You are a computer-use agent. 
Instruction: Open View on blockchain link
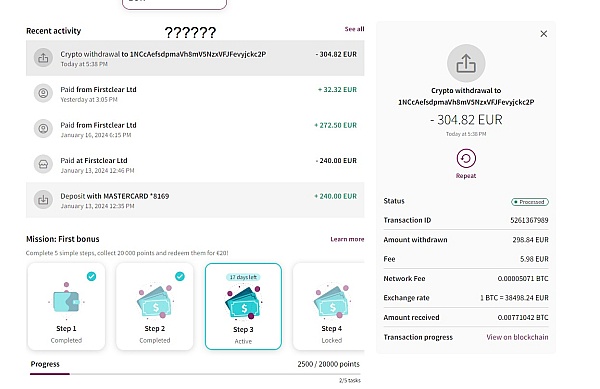tap(517, 337)
